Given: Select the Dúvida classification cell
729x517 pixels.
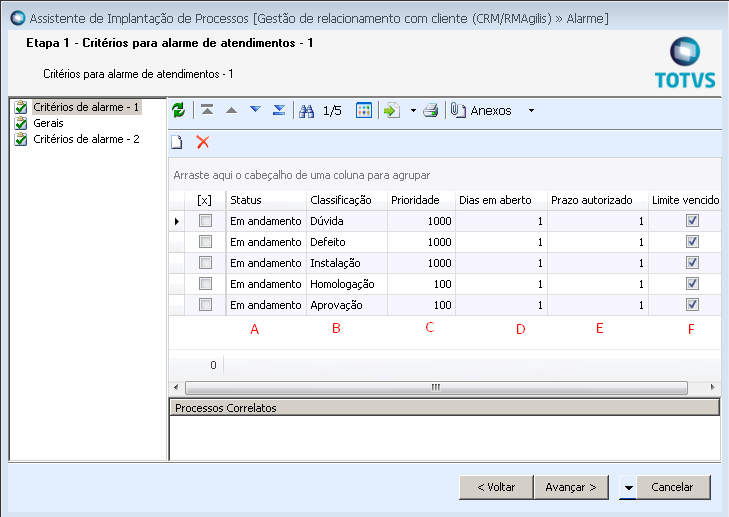Looking at the screenshot, I should pos(347,221).
